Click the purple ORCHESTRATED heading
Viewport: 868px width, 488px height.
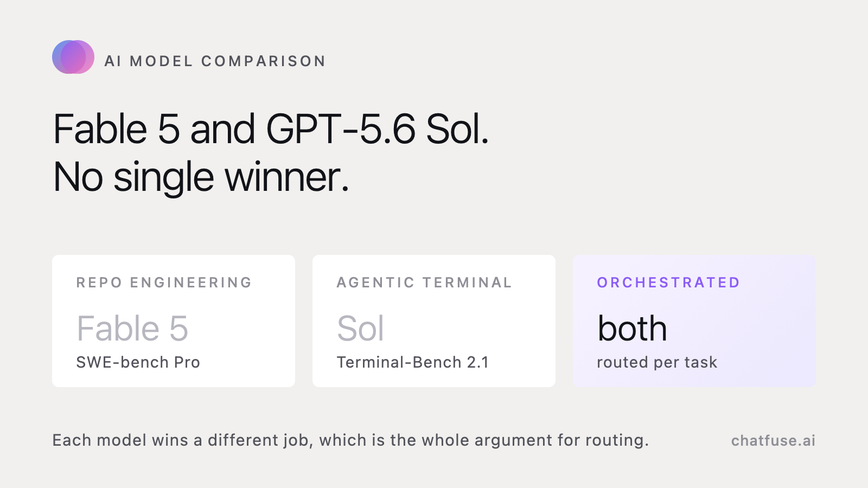coord(668,282)
